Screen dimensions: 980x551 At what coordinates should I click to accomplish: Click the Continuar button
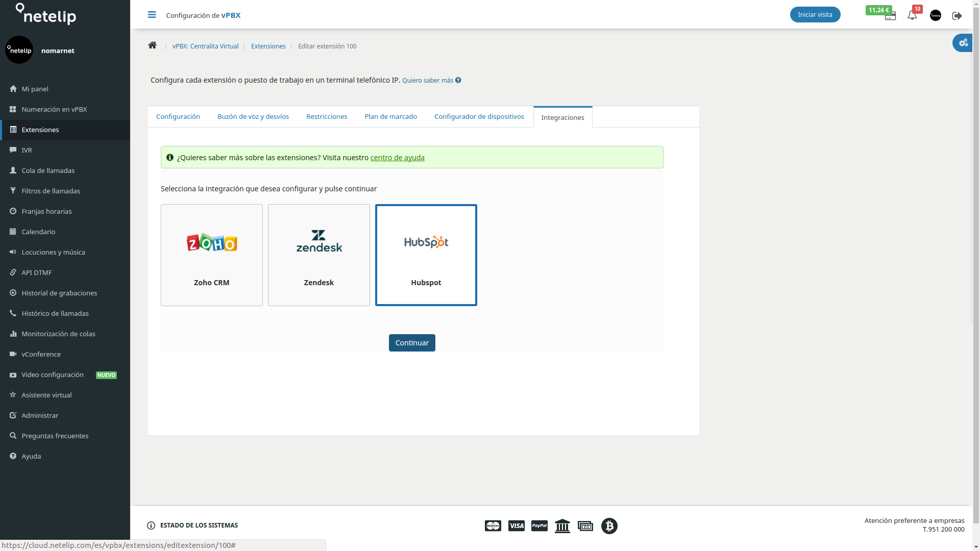[x=412, y=343]
